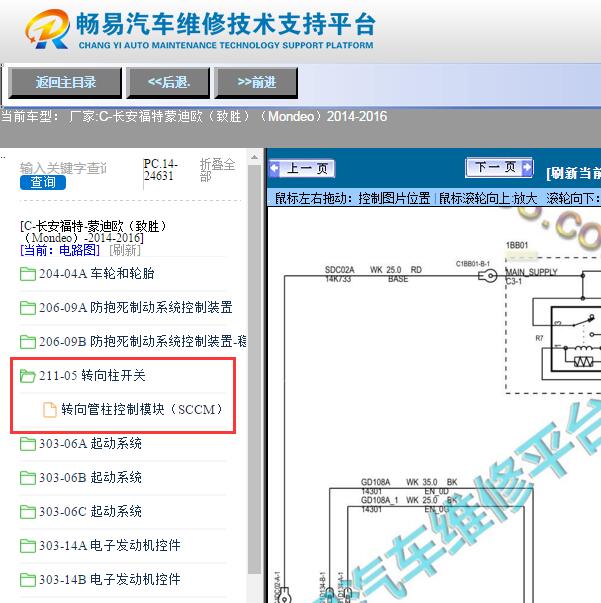This screenshot has width=601, height=603.
Task: Click <<后退 back button
Action: (x=168, y=82)
